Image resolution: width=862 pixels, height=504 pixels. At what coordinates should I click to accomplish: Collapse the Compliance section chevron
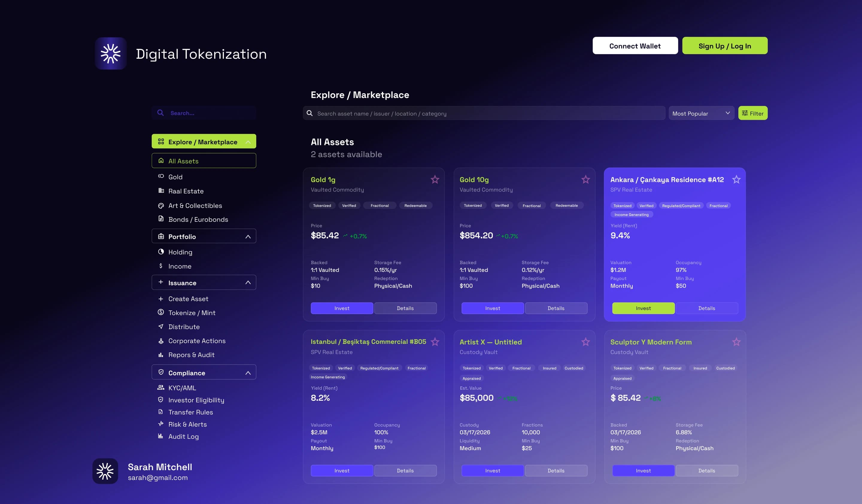(x=248, y=373)
